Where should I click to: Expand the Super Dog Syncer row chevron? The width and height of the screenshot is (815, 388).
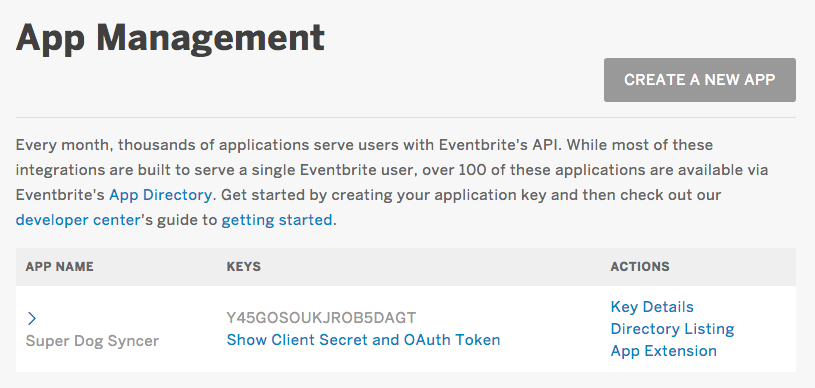pos(32,318)
